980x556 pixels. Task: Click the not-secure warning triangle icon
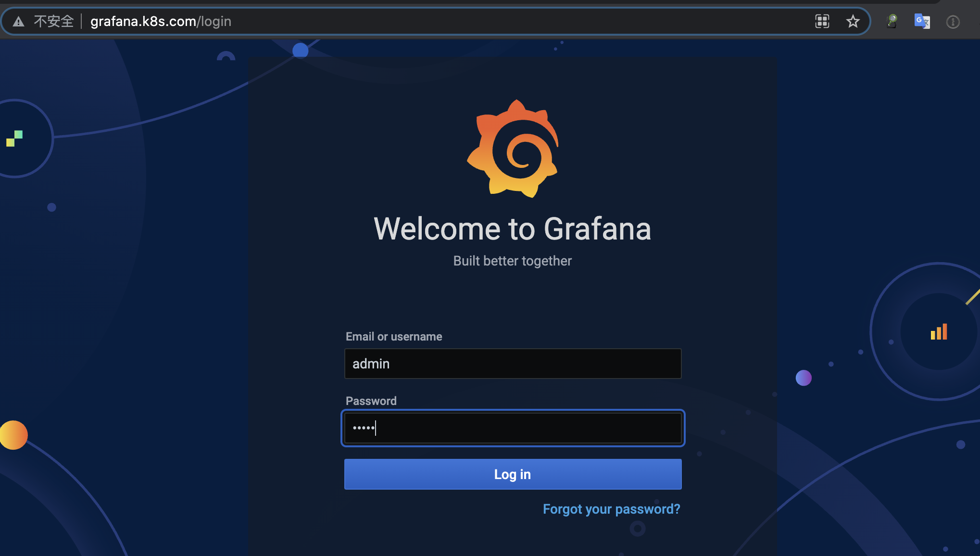[x=18, y=22]
